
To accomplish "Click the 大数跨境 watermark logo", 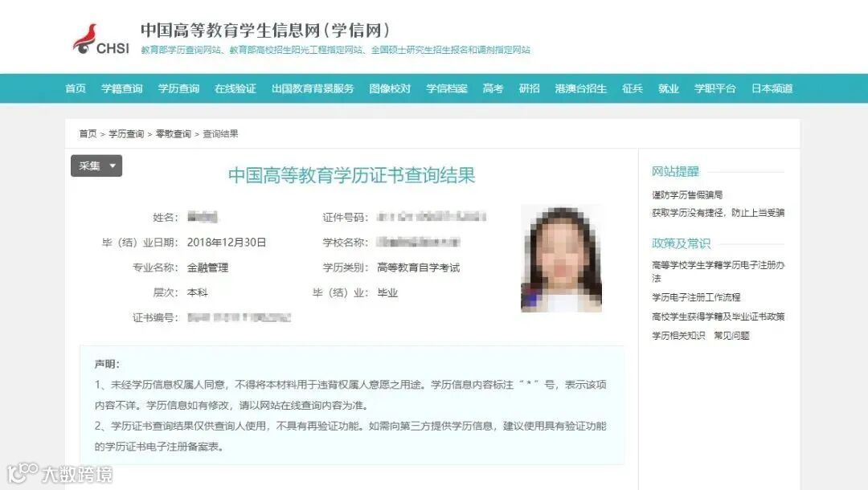I will click(x=59, y=474).
